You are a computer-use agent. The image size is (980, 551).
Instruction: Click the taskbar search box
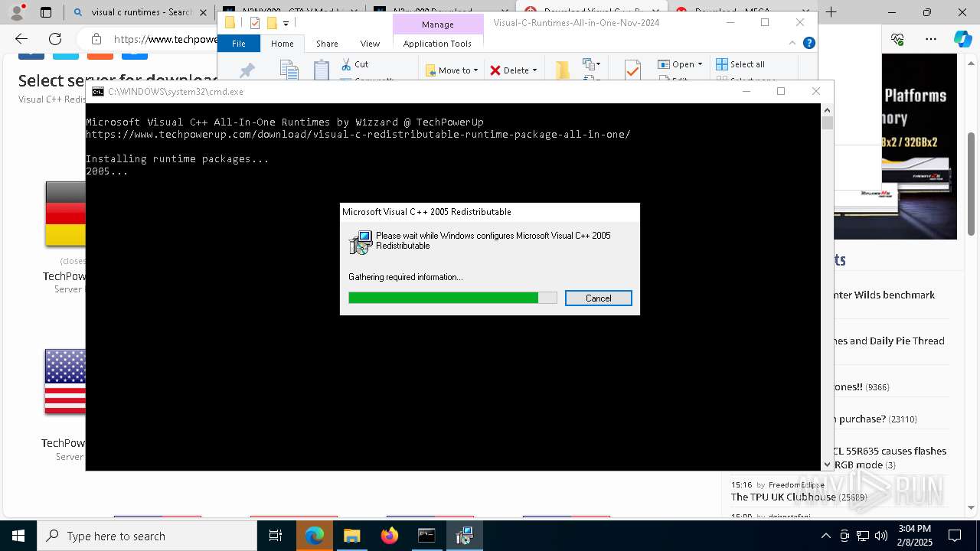click(x=147, y=536)
